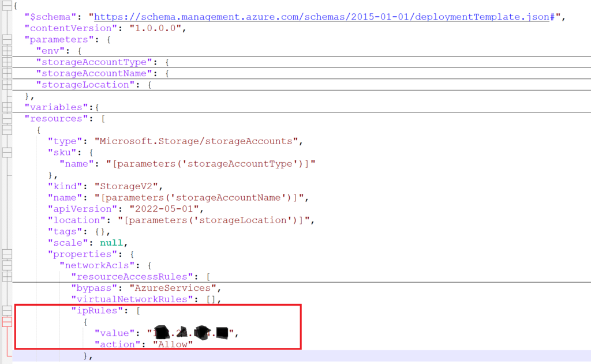Collapse the "sku" object fold marker
The image size is (591, 364).
click(x=7, y=153)
